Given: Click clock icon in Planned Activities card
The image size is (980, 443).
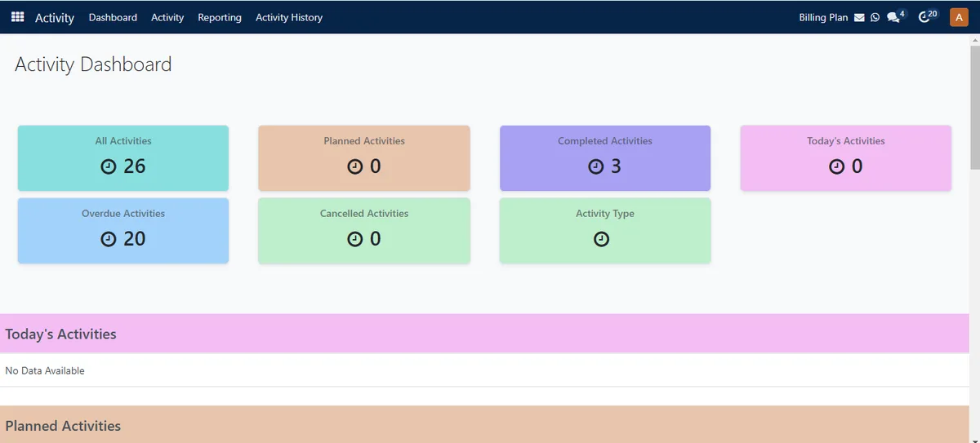Looking at the screenshot, I should pos(354,166).
